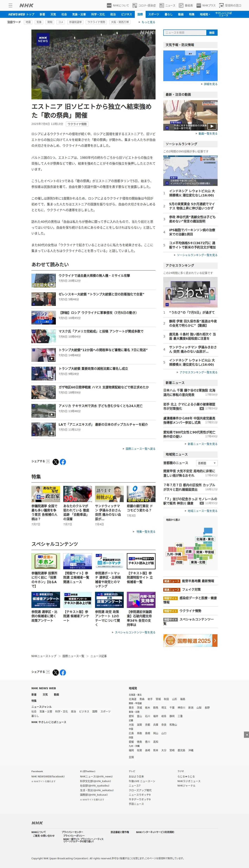249x868 pixels.
Task: Click ウクライナ情勢 tag under article date
Action: [x=77, y=124]
